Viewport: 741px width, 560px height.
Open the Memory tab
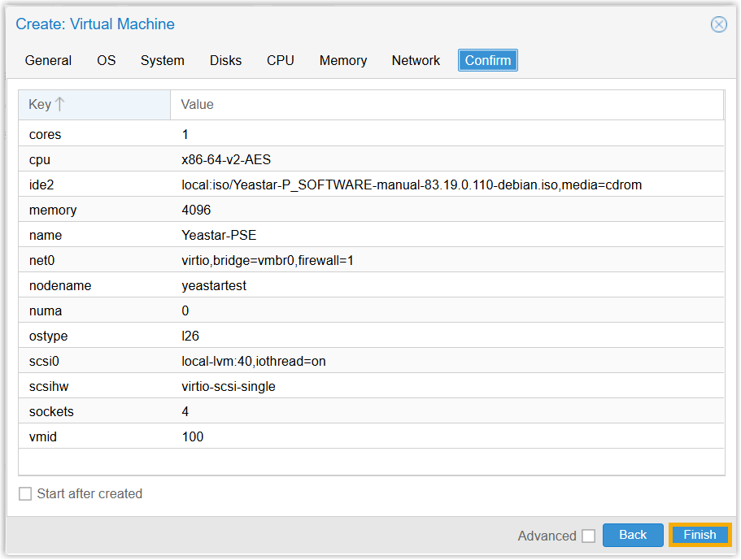coord(342,61)
